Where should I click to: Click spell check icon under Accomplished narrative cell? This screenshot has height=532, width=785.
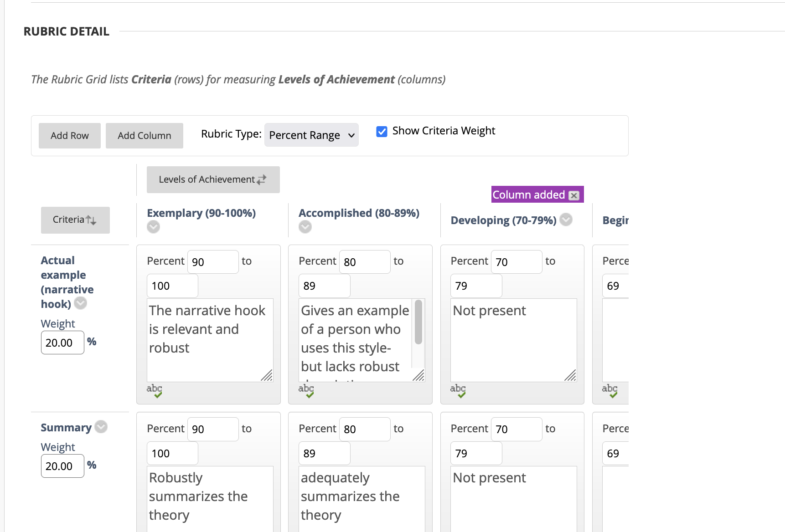pos(306,390)
